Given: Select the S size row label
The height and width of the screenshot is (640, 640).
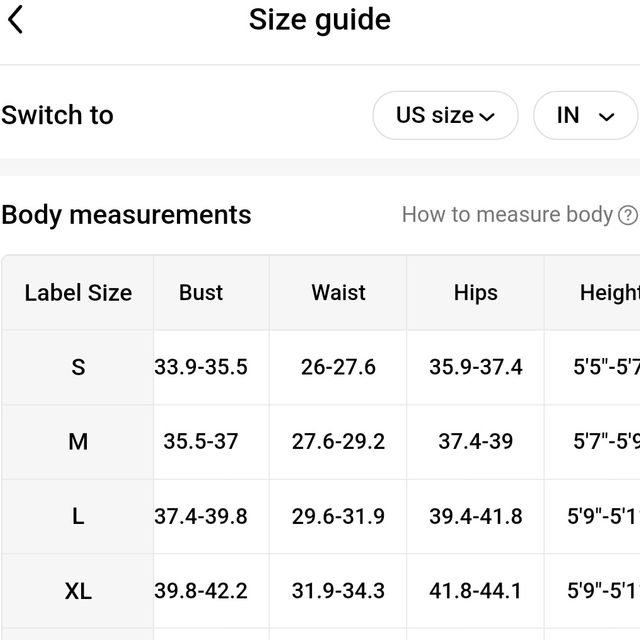Looking at the screenshot, I should (78, 367).
